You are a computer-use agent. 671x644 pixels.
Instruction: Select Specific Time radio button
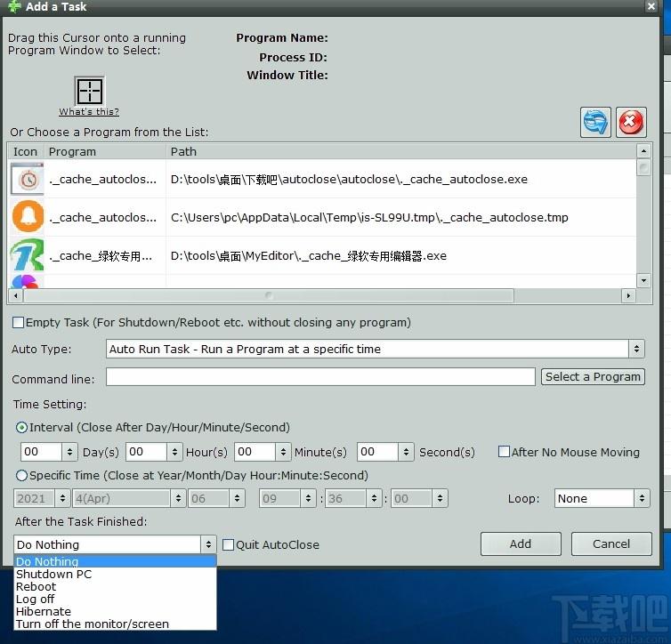coord(21,475)
